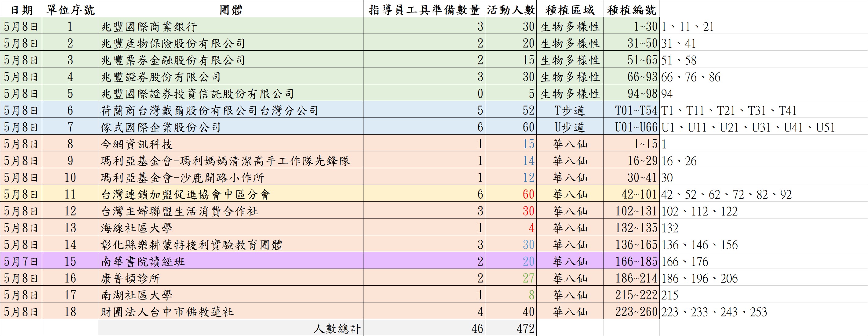Select the range cell 223~260

click(x=632, y=311)
